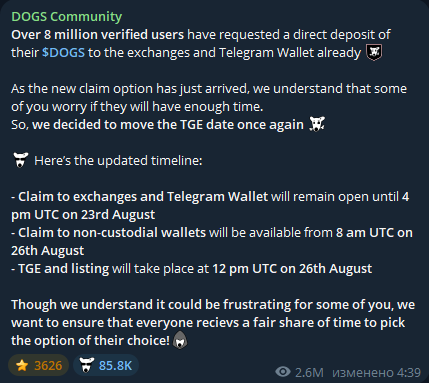Select the 3626 star reaction count

pos(48,366)
